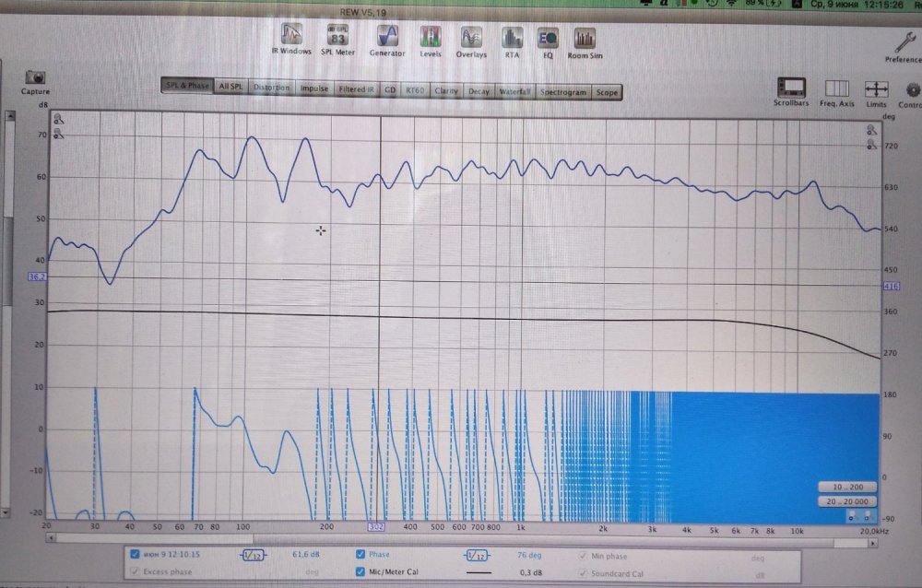Switch to the Waterfall tab

pyautogui.click(x=514, y=91)
